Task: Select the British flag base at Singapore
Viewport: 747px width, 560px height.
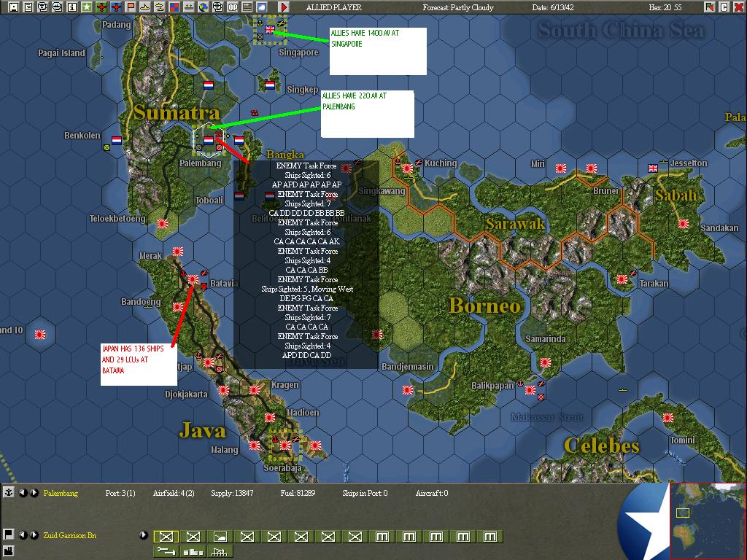Action: point(270,29)
